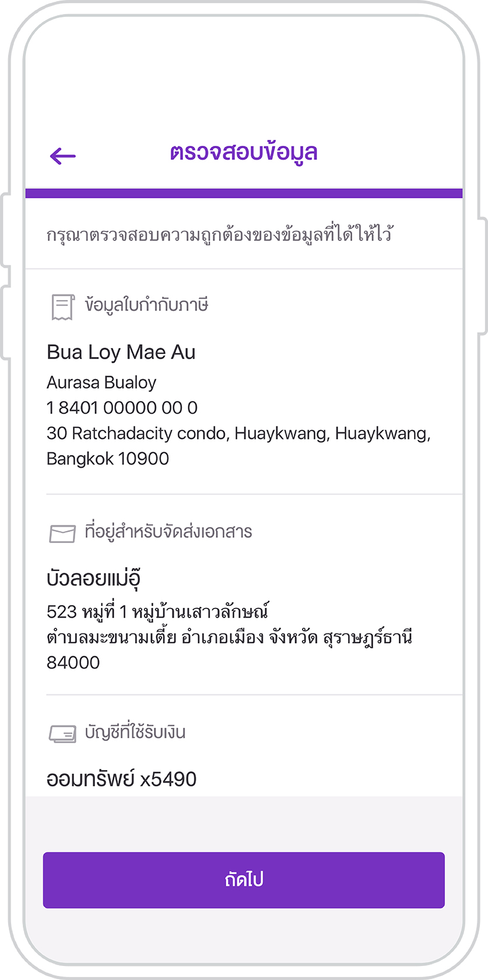Click the Aurasa Bualoy name line
Screen dimensions: 488x980
pos(101,383)
